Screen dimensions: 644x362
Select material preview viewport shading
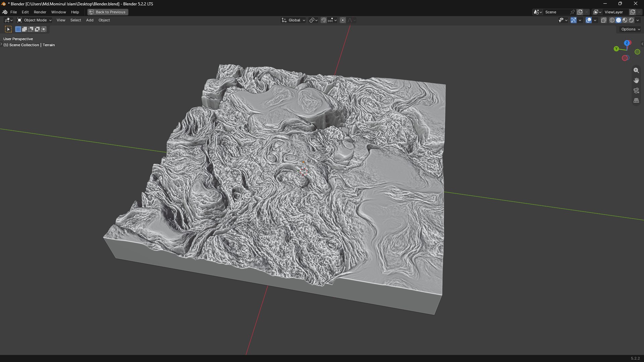[x=625, y=20]
